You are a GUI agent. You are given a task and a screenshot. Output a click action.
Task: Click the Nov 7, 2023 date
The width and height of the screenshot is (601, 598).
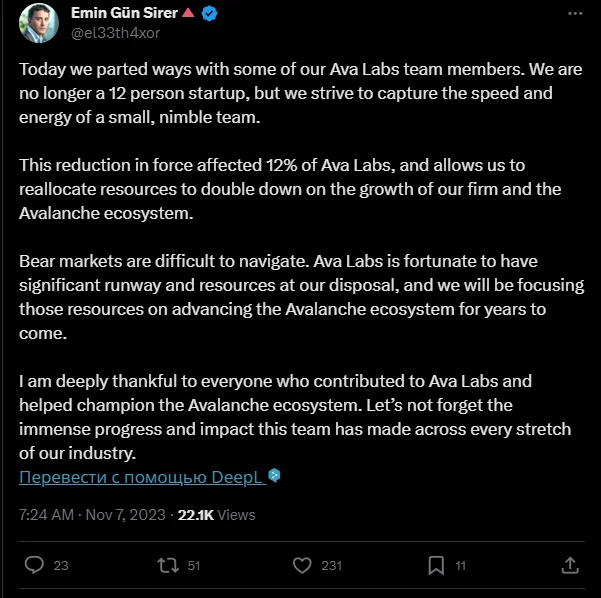[x=125, y=515]
